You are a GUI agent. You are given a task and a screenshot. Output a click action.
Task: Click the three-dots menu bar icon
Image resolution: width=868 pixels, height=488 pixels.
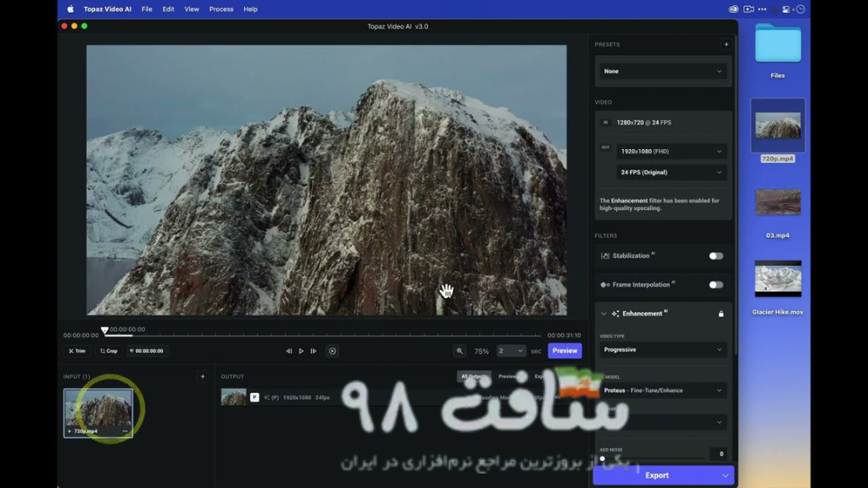[x=762, y=8]
